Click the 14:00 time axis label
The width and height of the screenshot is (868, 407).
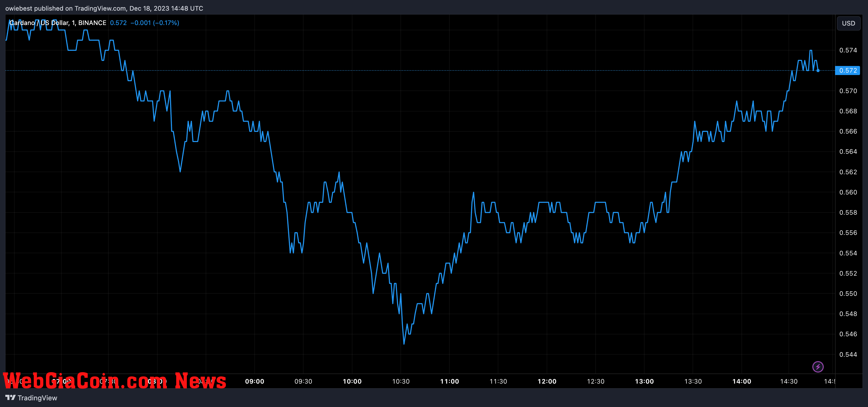pos(742,381)
